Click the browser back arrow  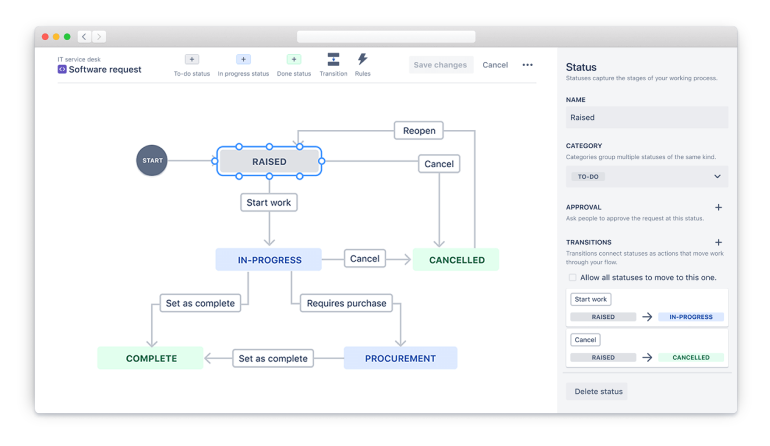coord(84,37)
